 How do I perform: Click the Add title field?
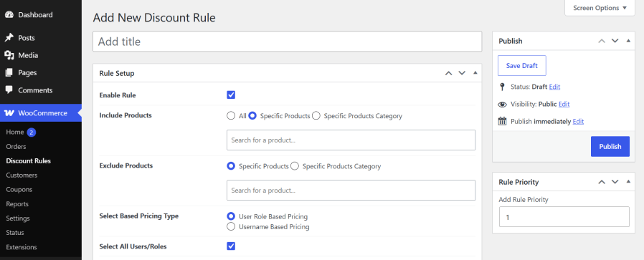(287, 42)
